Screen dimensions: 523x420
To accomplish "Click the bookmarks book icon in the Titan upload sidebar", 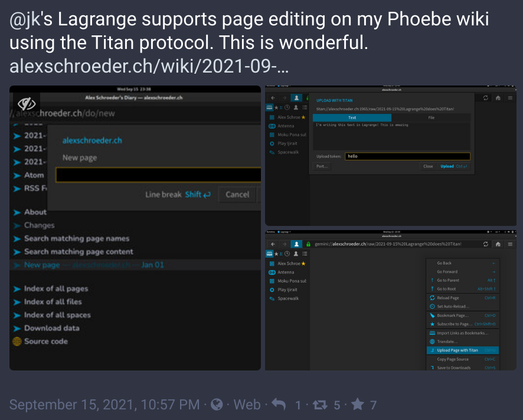I will [x=269, y=107].
